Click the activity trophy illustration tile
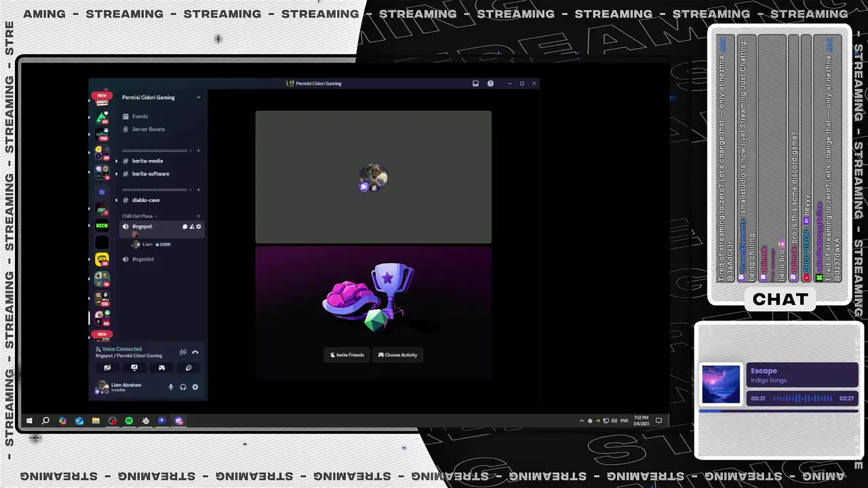The width and height of the screenshot is (868, 488). click(373, 312)
